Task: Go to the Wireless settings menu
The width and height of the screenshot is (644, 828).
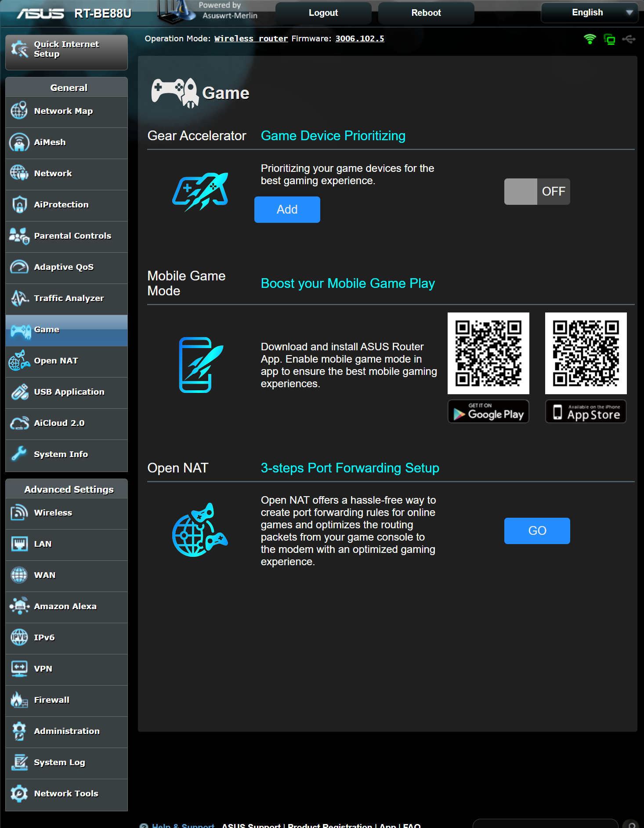Action: [53, 513]
